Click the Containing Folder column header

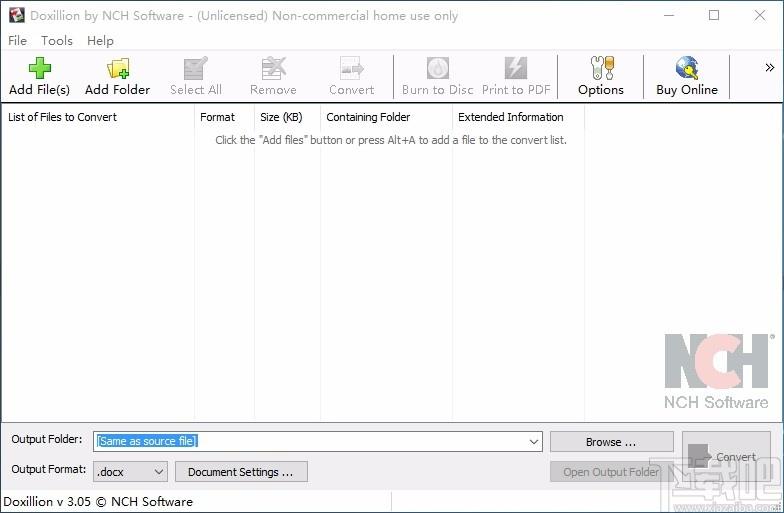point(386,117)
